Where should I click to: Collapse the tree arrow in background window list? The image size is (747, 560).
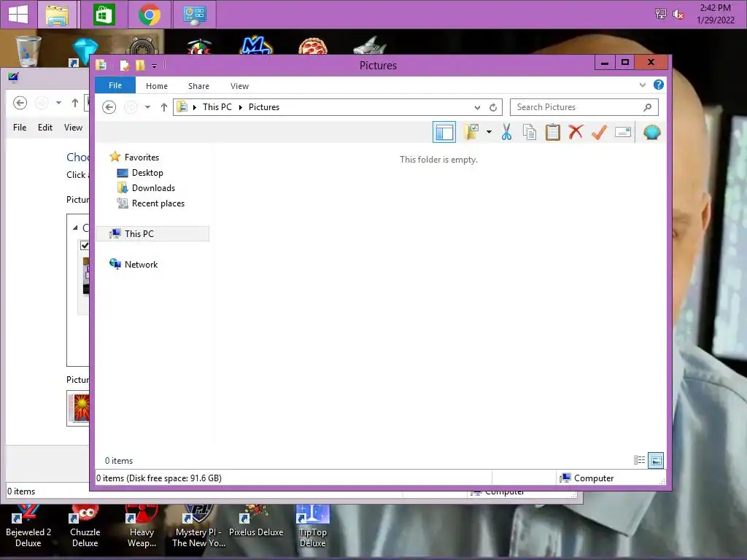point(75,227)
